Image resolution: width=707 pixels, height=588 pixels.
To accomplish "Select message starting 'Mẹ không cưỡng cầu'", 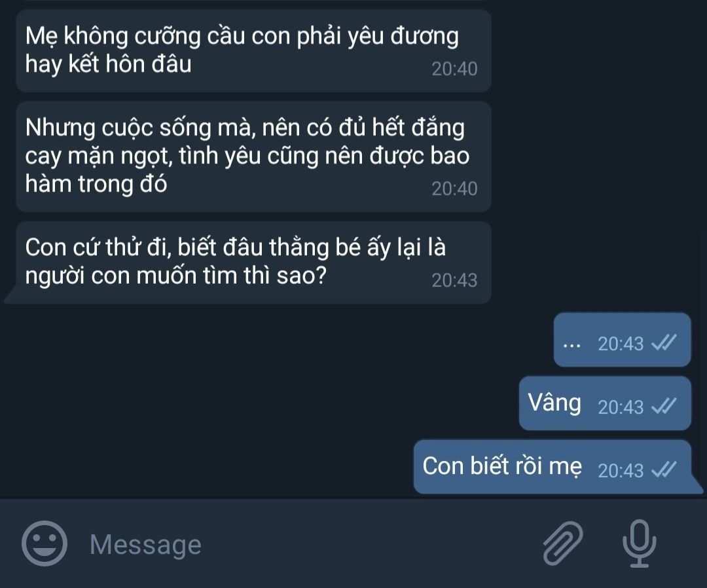I will tap(253, 51).
